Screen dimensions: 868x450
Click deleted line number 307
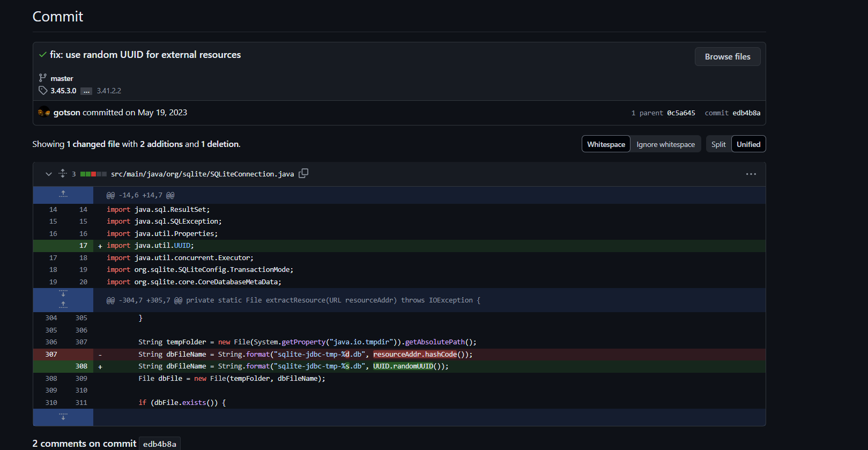(x=51, y=355)
